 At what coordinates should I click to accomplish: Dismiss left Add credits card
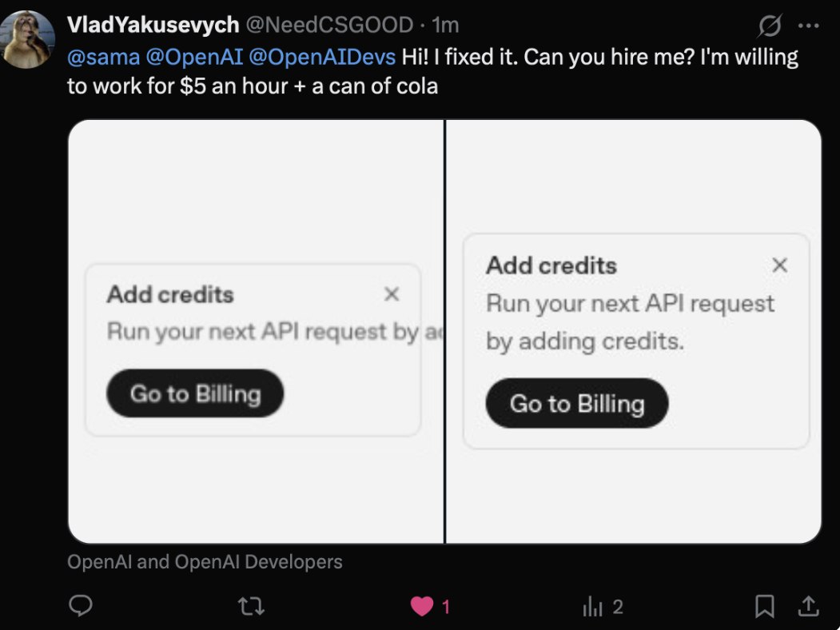(x=392, y=294)
